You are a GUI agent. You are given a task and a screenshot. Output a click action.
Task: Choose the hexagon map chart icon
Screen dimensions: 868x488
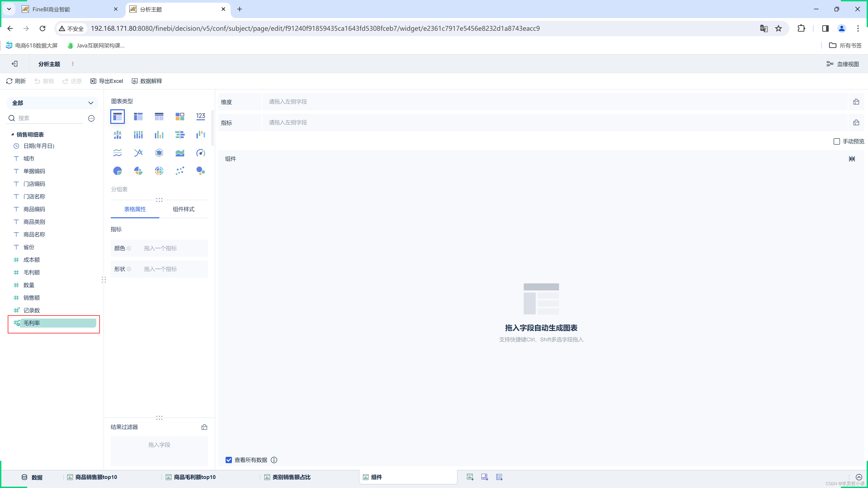pos(159,153)
